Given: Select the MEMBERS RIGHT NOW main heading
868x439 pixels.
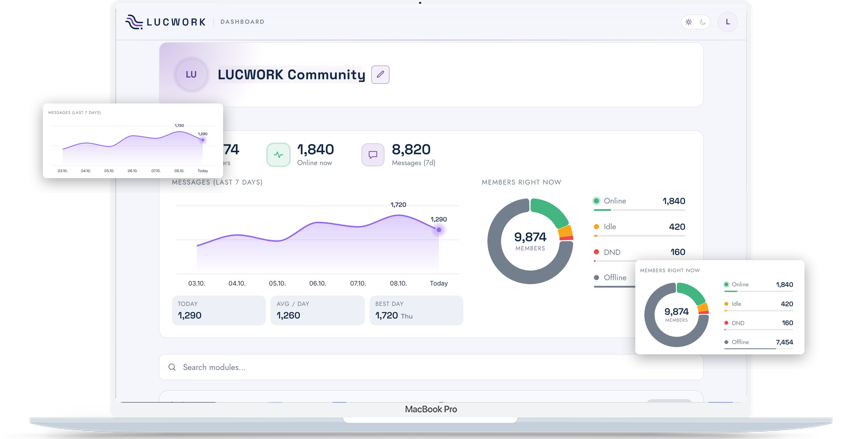Looking at the screenshot, I should click(521, 182).
